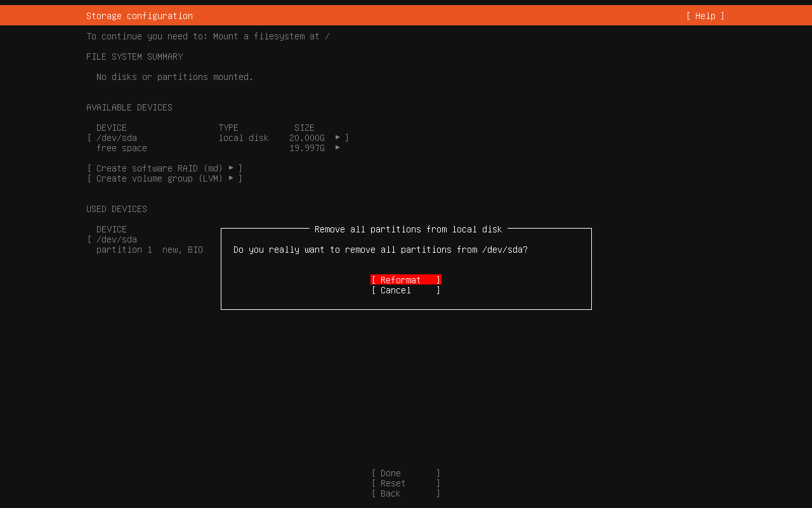Click the arrow icon after RAID (md)
Image resolution: width=812 pixels, height=508 pixels.
coord(231,168)
